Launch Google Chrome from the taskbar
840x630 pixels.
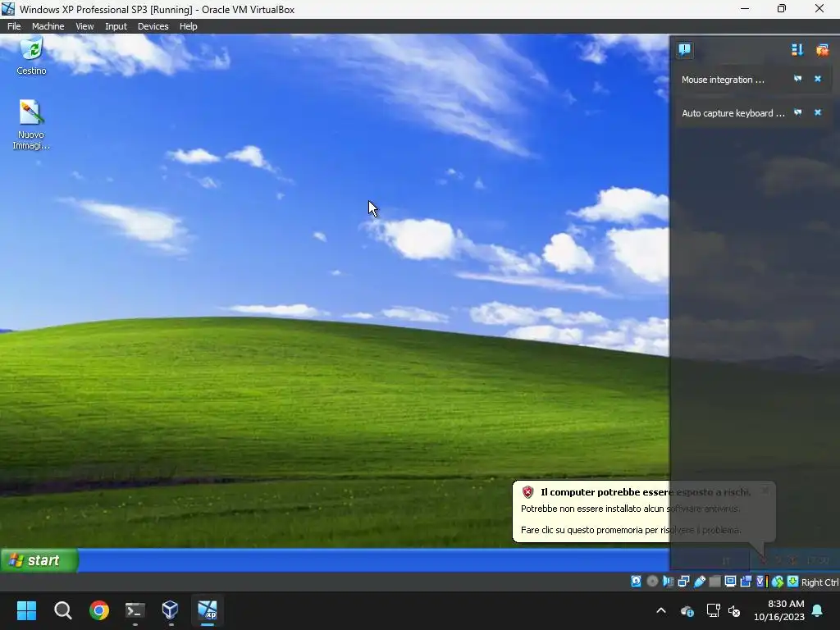(99, 610)
